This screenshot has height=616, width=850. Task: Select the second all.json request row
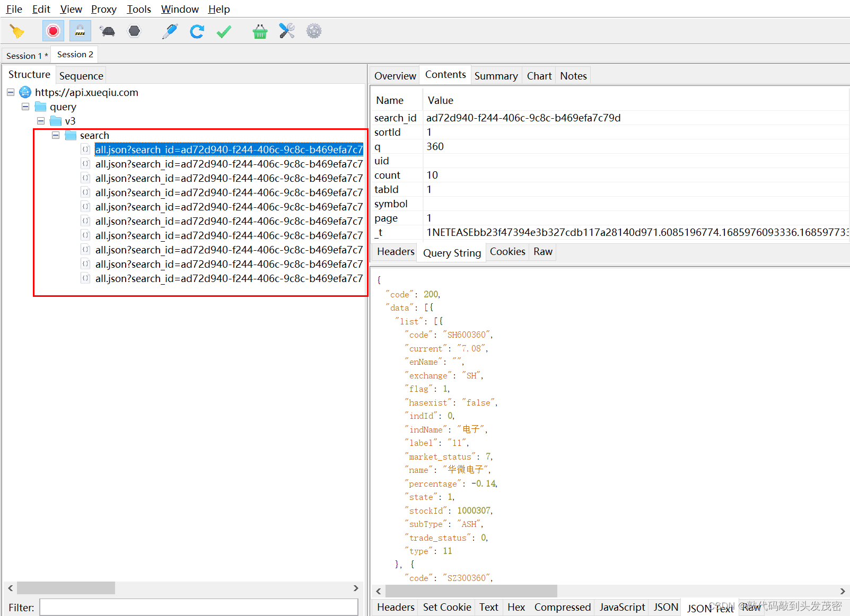pos(229,164)
